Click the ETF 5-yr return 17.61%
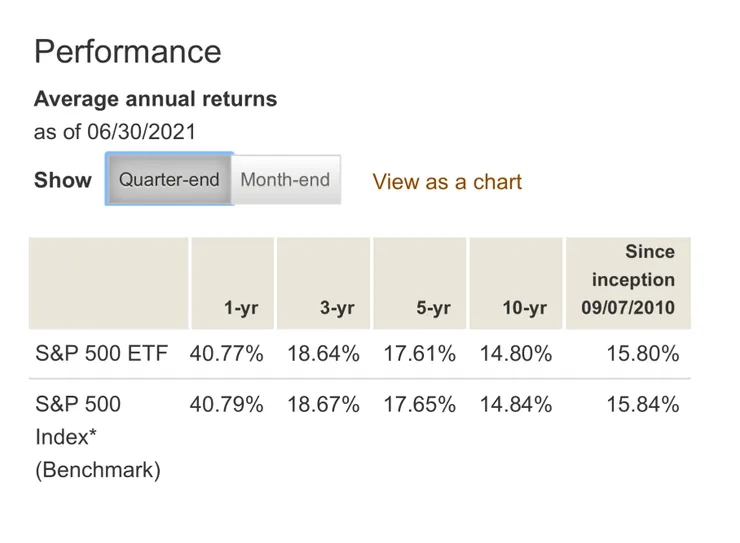Image resolution: width=740 pixels, height=543 pixels. pyautogui.click(x=419, y=353)
